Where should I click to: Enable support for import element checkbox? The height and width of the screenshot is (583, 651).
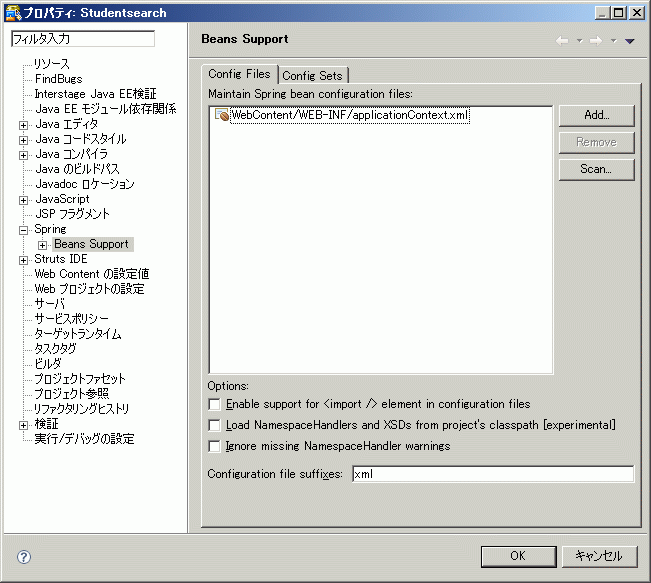click(x=214, y=404)
